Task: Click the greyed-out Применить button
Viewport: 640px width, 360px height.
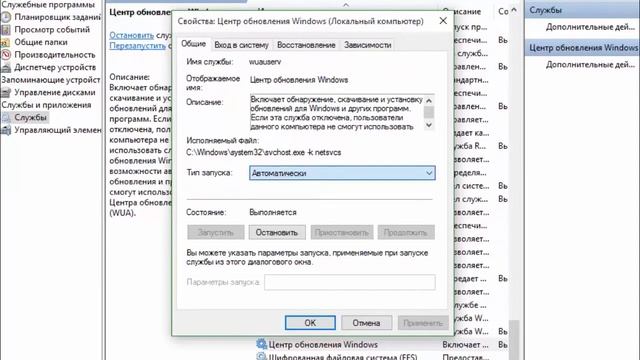Action: coord(423,323)
